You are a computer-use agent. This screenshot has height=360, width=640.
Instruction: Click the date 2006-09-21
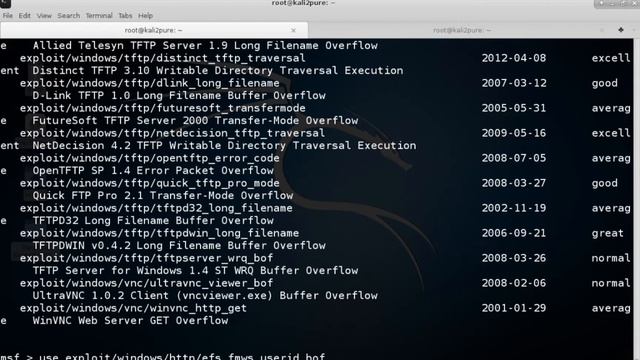514,233
